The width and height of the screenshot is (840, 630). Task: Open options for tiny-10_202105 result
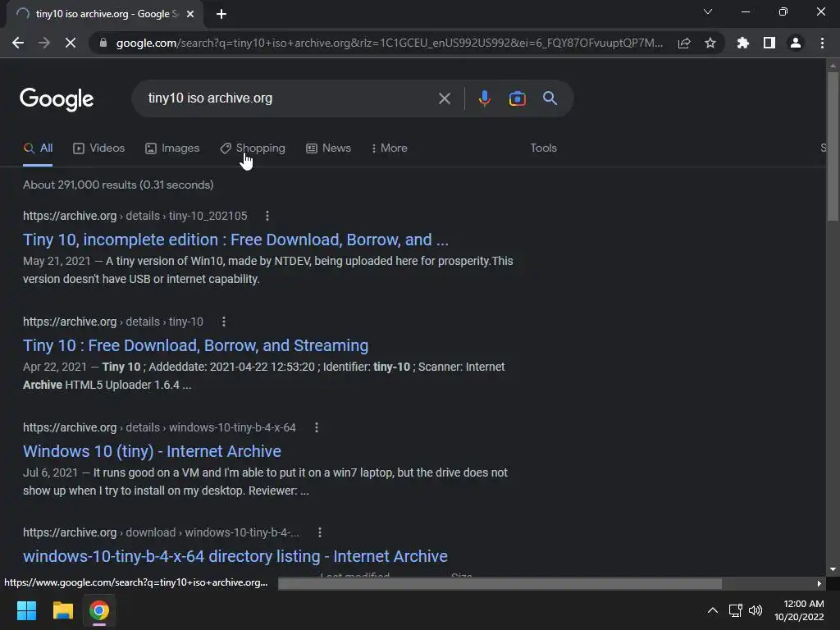tap(267, 216)
